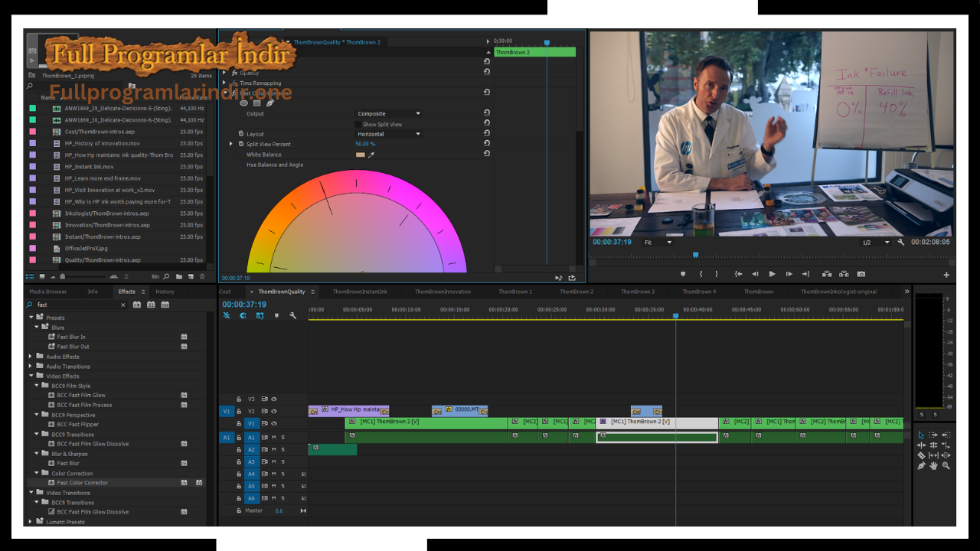Select the white balance eyedropper

tap(372, 155)
